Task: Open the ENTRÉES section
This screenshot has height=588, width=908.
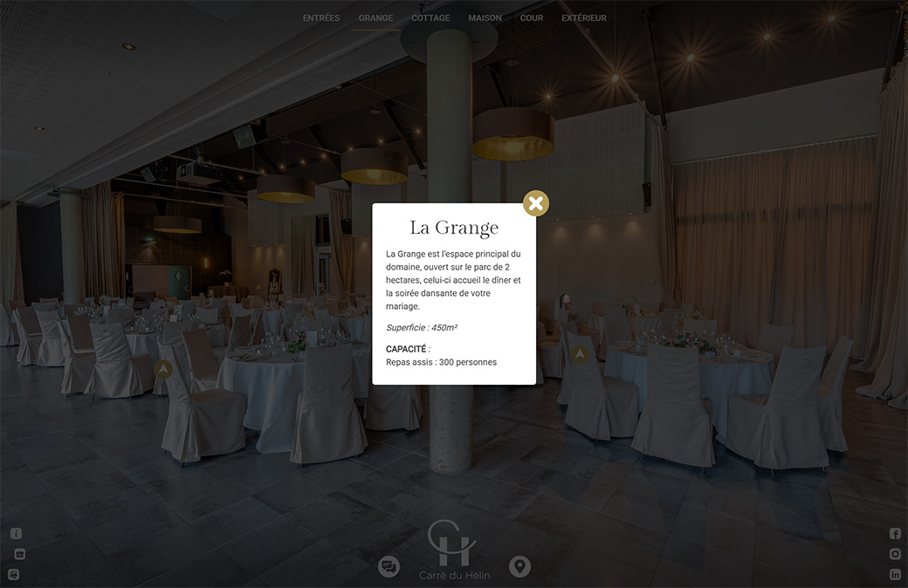Action: pyautogui.click(x=320, y=18)
